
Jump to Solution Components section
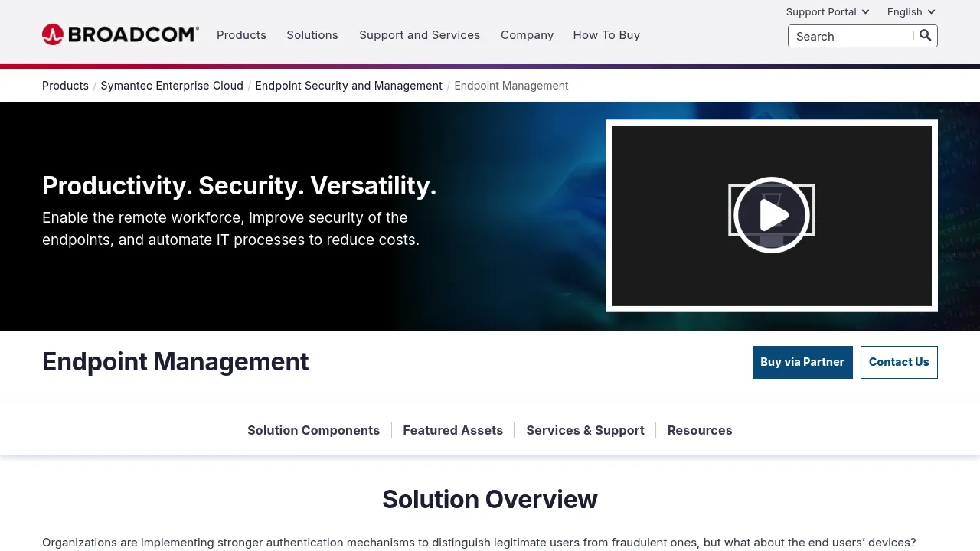(x=313, y=430)
